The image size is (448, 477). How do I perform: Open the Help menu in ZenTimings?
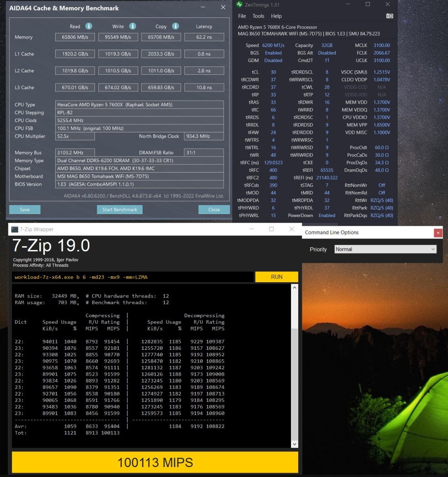[276, 16]
